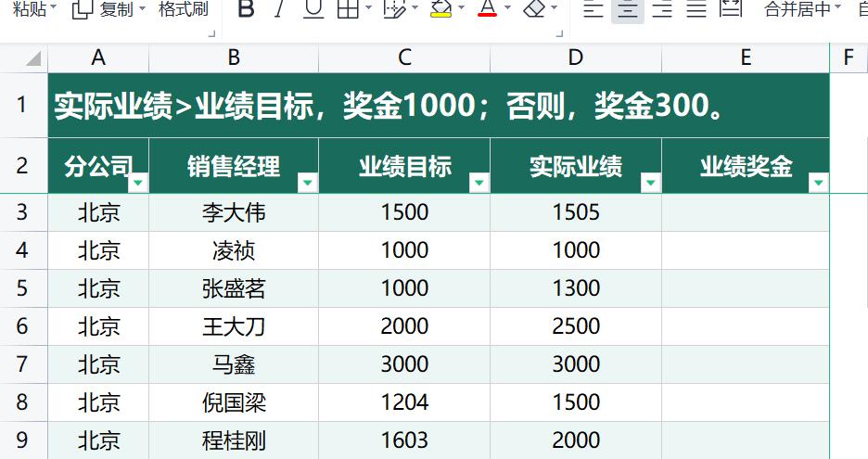The height and width of the screenshot is (459, 868).
Task: Click the cell 张盛茗
Action: point(234,288)
